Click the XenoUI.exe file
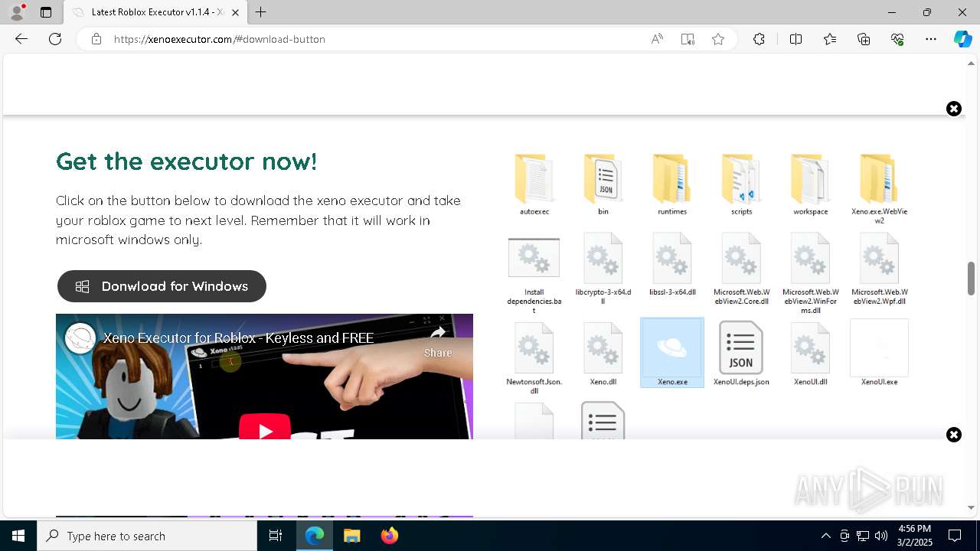Screen dimensions: 980x551 point(879,353)
